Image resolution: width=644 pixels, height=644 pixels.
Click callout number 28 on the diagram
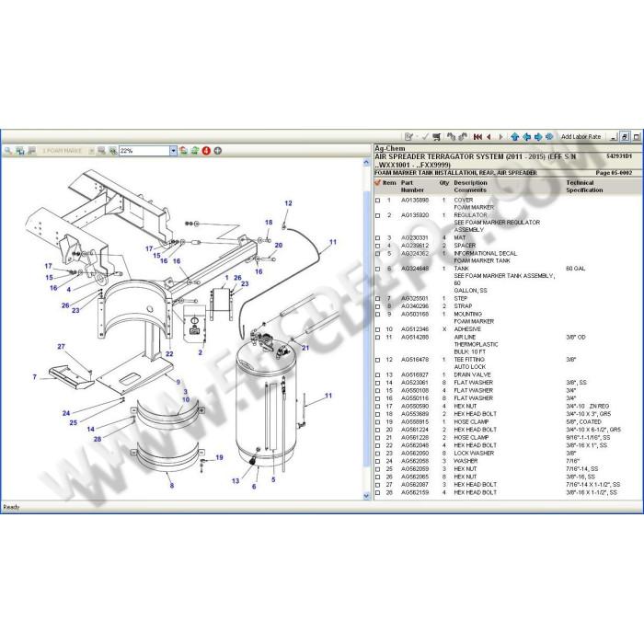[x=98, y=439]
